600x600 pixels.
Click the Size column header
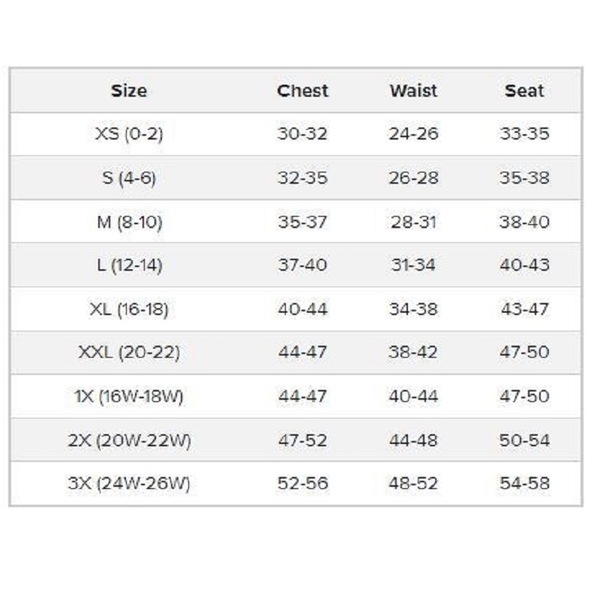pos(129,91)
